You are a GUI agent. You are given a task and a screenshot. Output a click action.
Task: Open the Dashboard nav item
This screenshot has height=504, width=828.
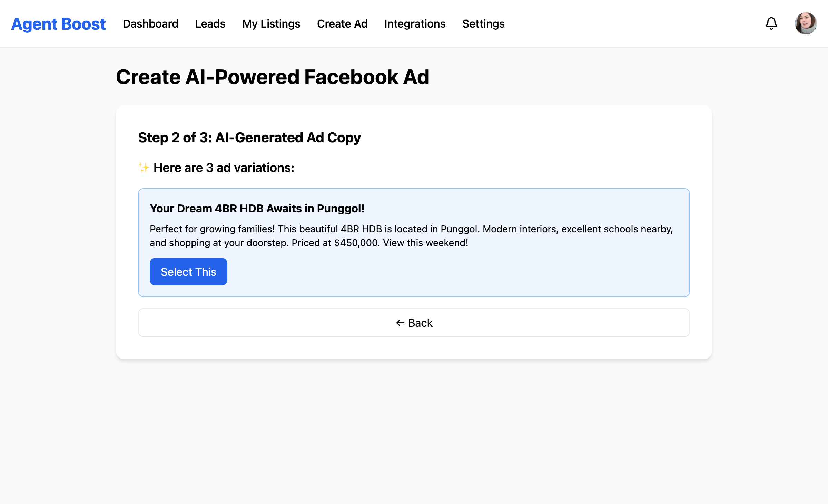pos(150,24)
